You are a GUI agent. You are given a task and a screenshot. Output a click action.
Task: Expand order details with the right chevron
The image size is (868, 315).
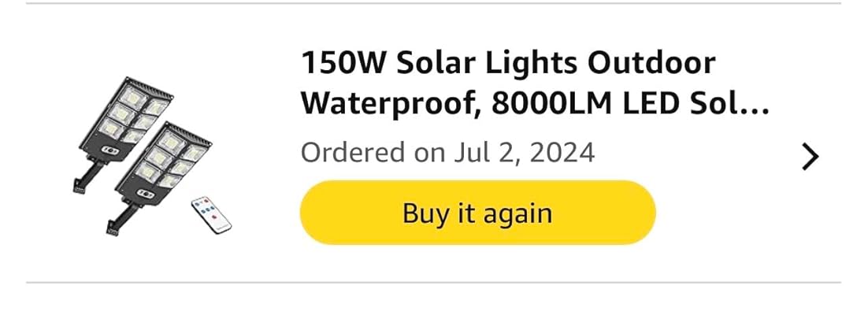pyautogui.click(x=810, y=157)
